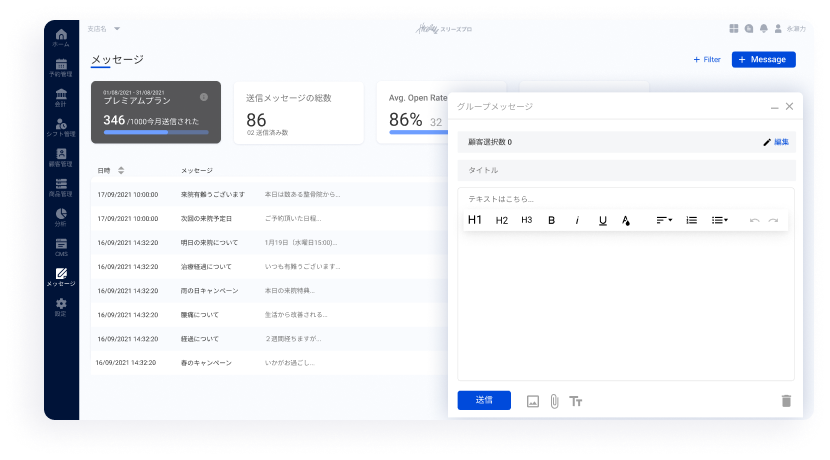Image resolution: width=830 pixels, height=460 pixels.
Task: Open the 次回の来院予定日 message row
Action: click(269, 219)
